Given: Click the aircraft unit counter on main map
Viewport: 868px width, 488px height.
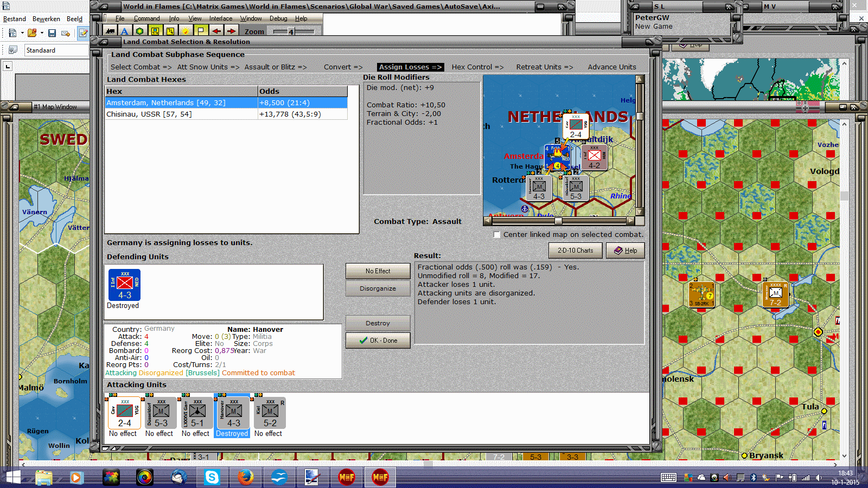Looking at the screenshot, I should [701, 294].
